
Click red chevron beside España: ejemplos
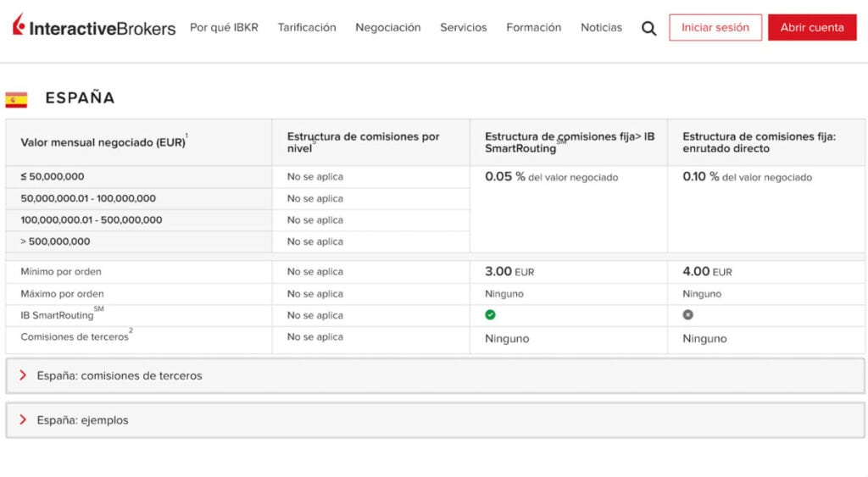point(23,419)
